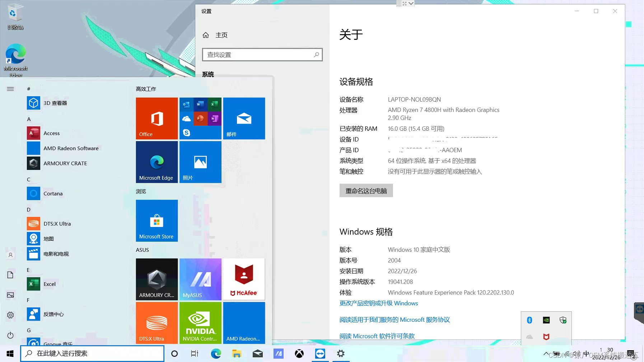Open the 邮件 mail tile
This screenshot has width=644, height=362.
point(244,119)
